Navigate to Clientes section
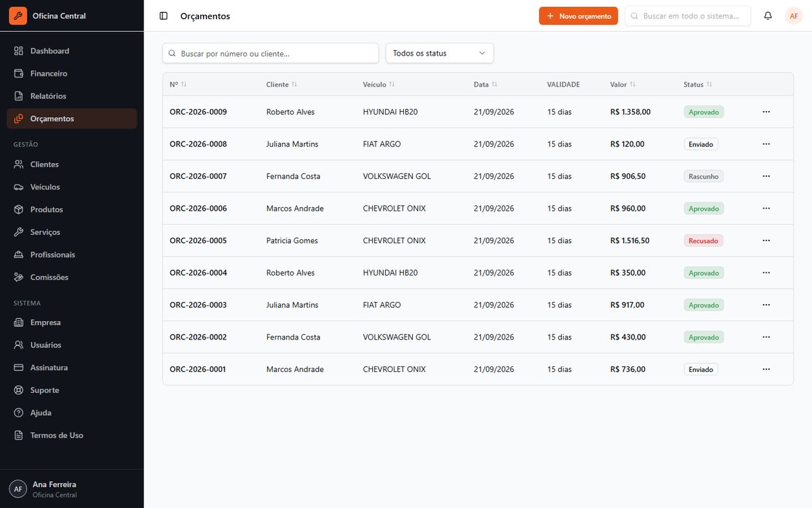The image size is (812, 508). coord(72,165)
